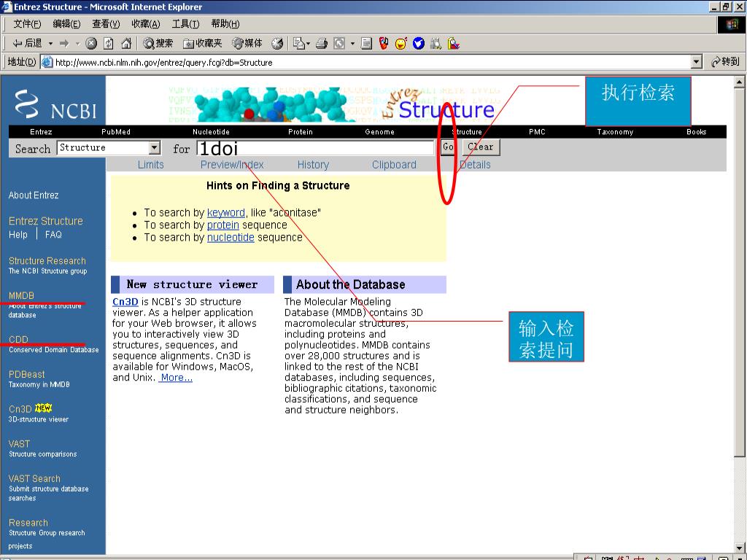Click the Forward arrow toolbar button
The width and height of the screenshot is (747, 560).
64,43
